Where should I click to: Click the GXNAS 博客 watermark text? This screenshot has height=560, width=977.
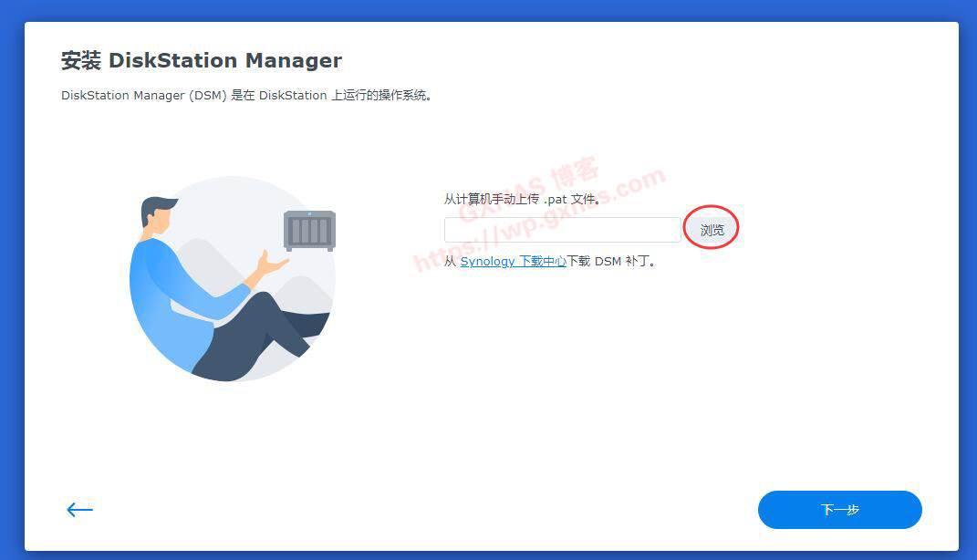click(530, 188)
